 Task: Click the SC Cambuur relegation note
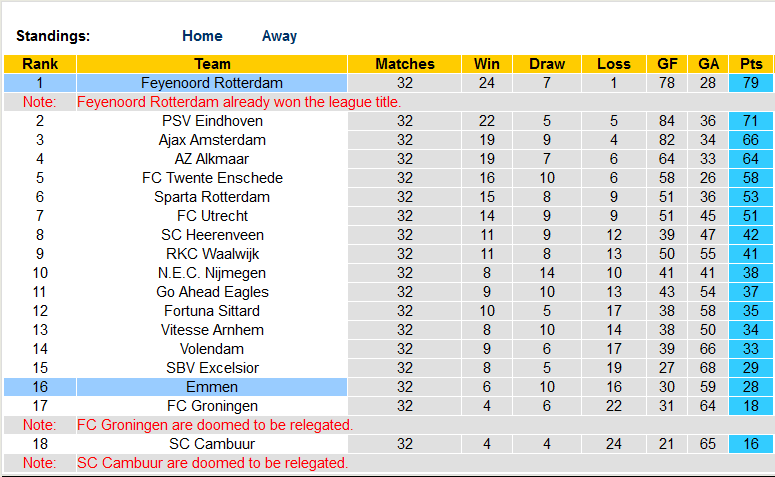212,463
